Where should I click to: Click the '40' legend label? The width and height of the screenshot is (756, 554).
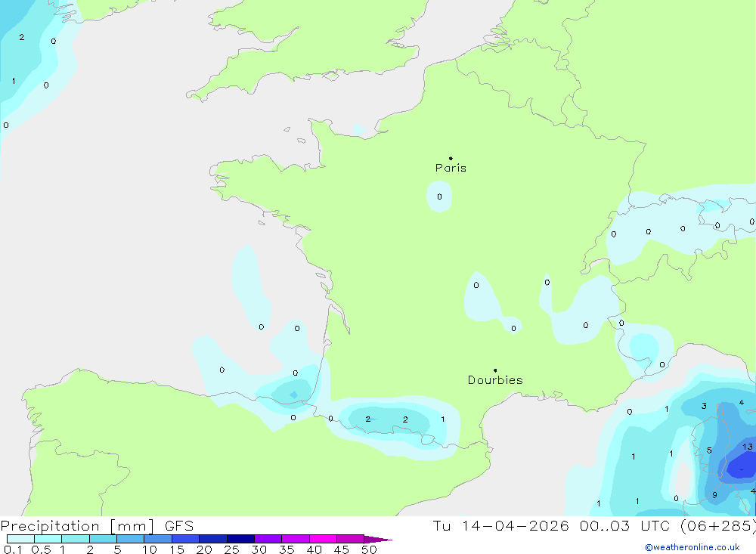314,549
